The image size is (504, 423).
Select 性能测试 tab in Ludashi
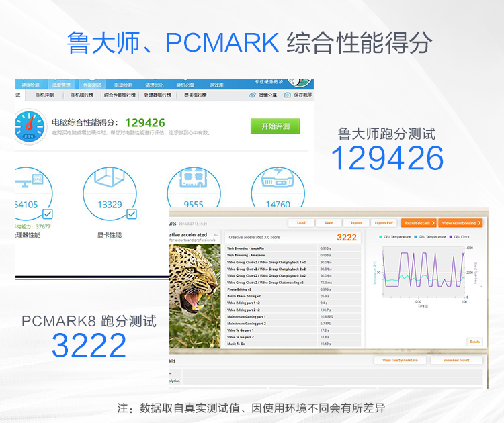92,85
